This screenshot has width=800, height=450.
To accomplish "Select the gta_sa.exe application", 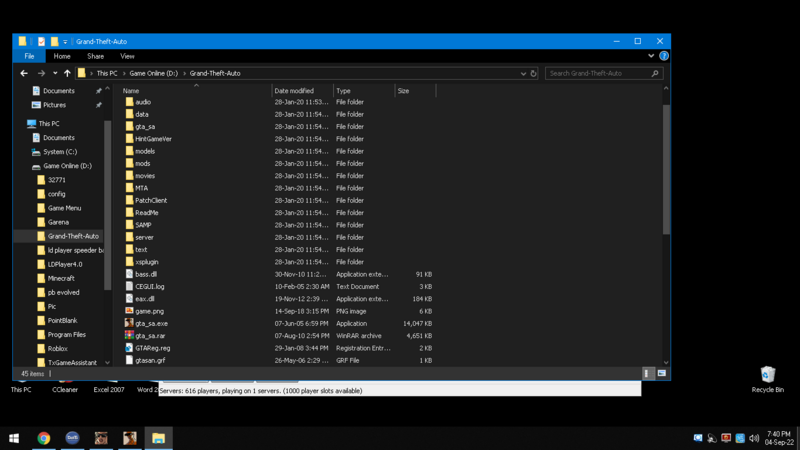I will pyautogui.click(x=151, y=323).
